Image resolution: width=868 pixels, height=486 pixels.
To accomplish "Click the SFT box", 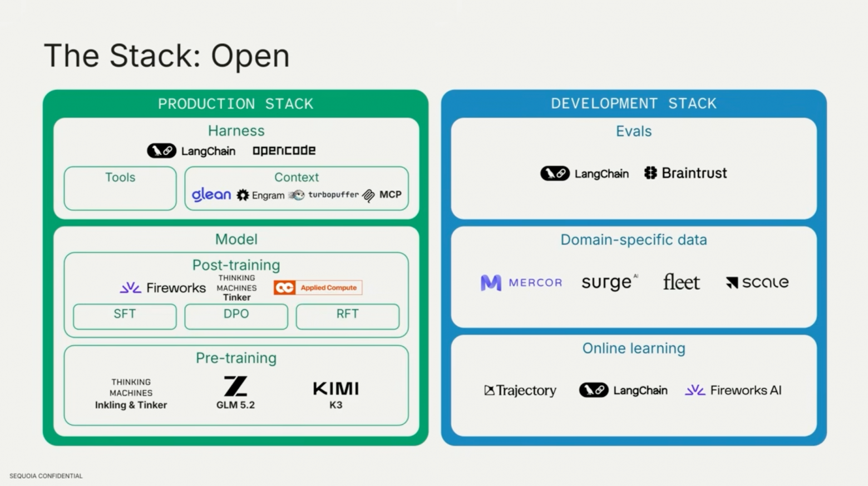I will 125,316.
